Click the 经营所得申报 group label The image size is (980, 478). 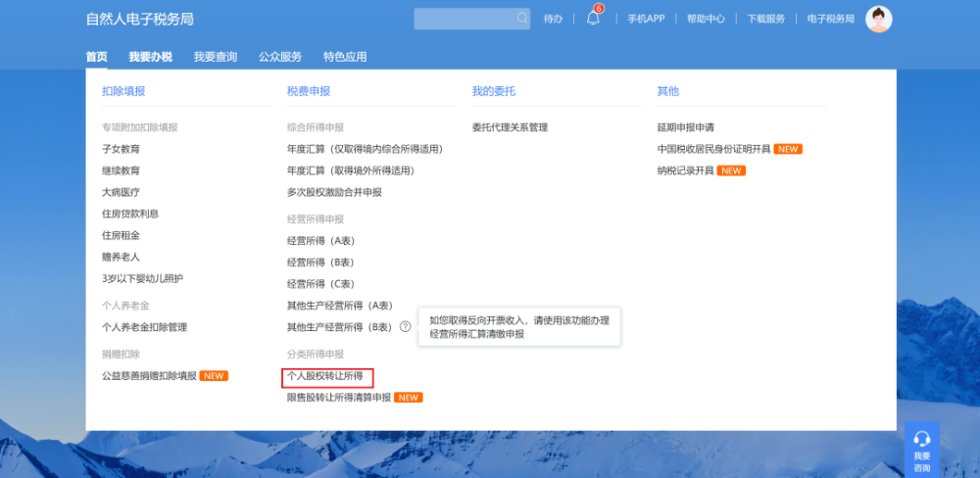tap(316, 219)
